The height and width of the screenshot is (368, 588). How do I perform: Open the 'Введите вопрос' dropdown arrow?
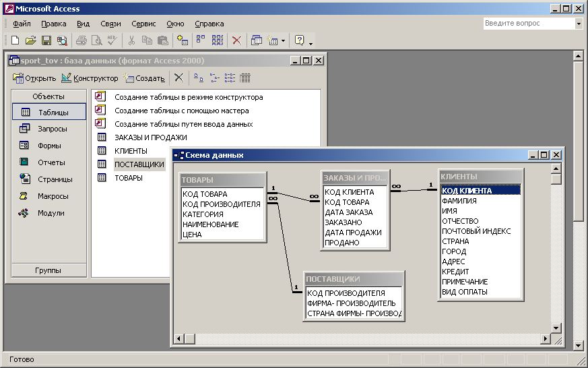click(579, 24)
